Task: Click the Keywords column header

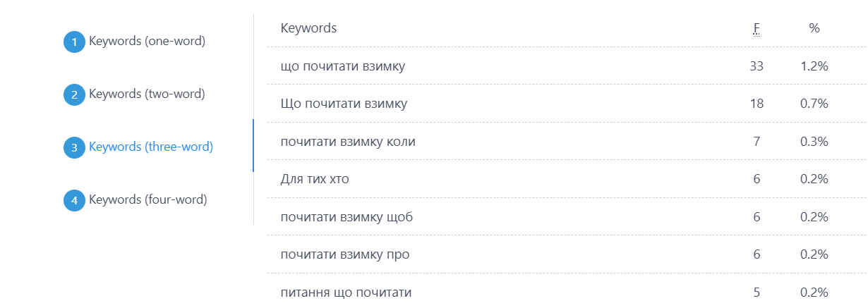Action: point(308,28)
